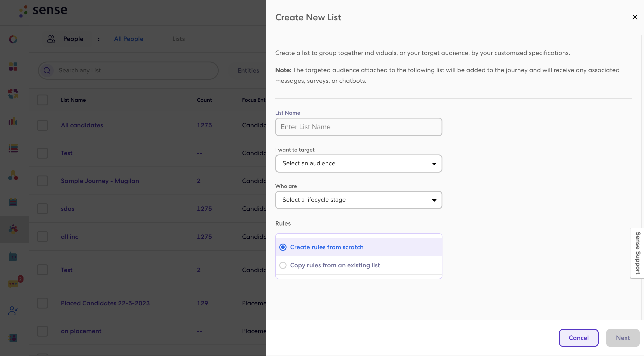Viewport: 644px width, 356px height.
Task: Click the People section heading
Action: coord(73,39)
